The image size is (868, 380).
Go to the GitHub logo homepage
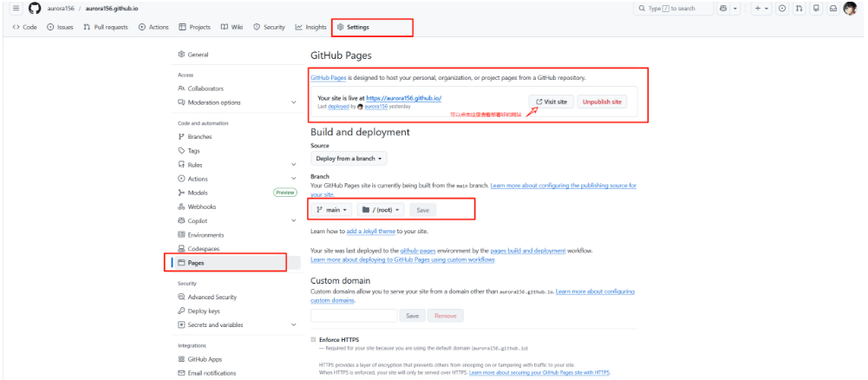(35, 9)
